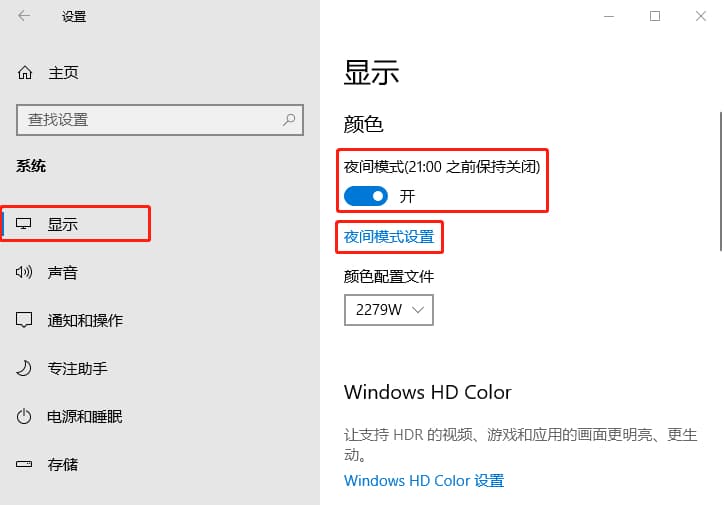Open Windows HD Color 设置 link
Image resolution: width=724 pixels, height=505 pixels.
[x=424, y=480]
